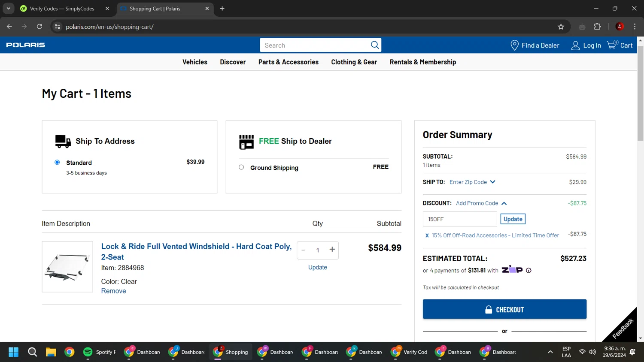Open File Explorer from taskbar

tap(51, 352)
